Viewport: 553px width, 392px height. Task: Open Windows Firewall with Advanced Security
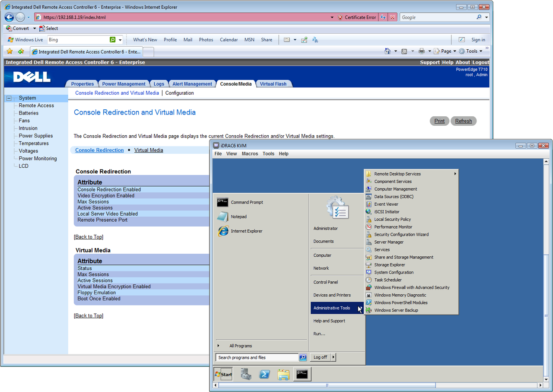[412, 287]
